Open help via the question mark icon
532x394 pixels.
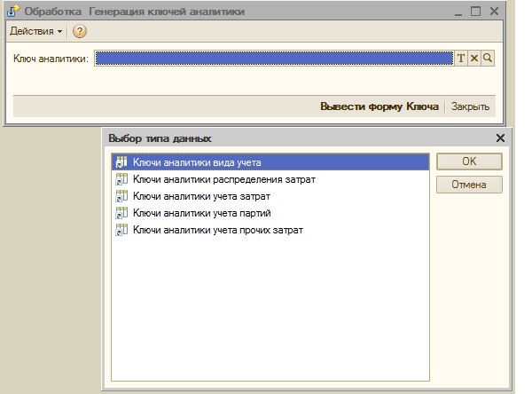click(x=80, y=31)
